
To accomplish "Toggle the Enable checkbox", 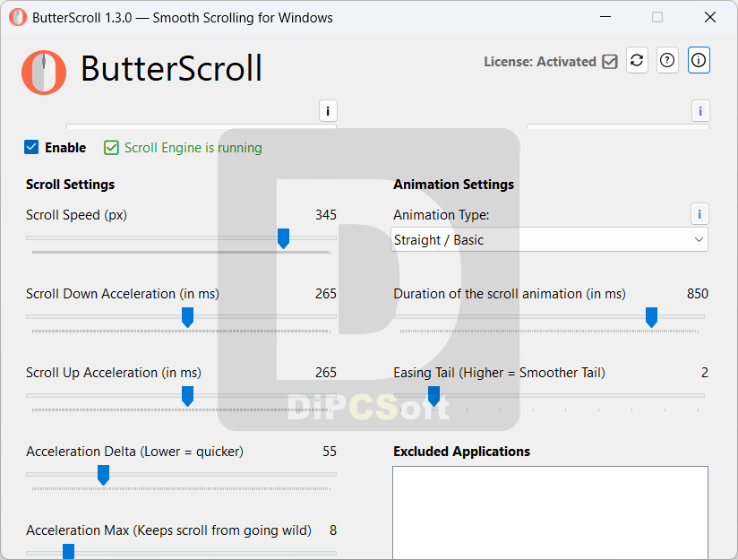I will click(x=31, y=147).
